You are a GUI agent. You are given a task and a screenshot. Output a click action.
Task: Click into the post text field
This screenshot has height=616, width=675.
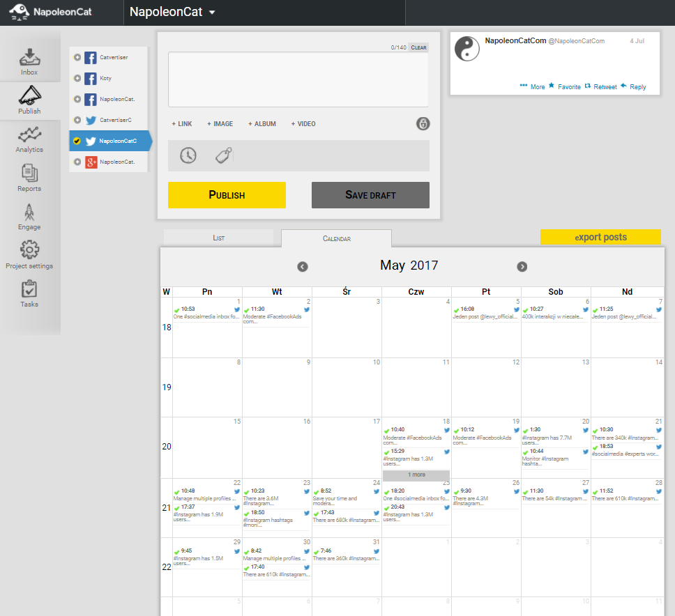point(298,79)
